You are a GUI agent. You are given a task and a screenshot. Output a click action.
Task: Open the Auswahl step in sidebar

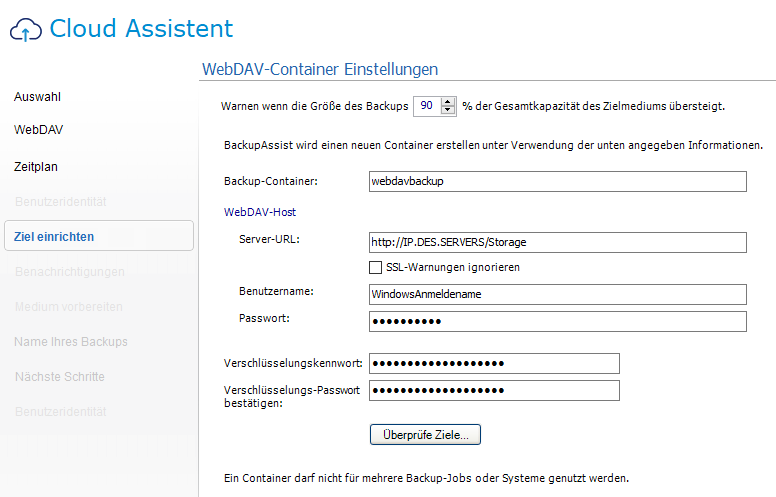pos(38,97)
